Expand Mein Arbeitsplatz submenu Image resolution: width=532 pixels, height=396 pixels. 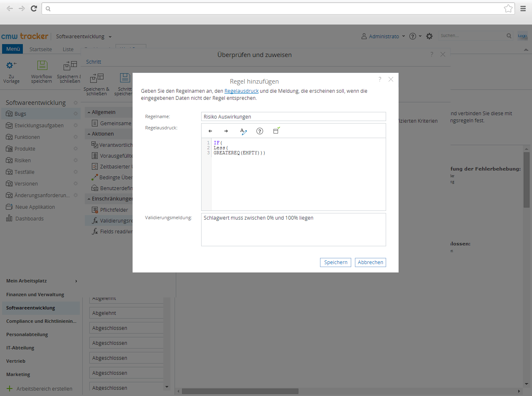(76, 281)
